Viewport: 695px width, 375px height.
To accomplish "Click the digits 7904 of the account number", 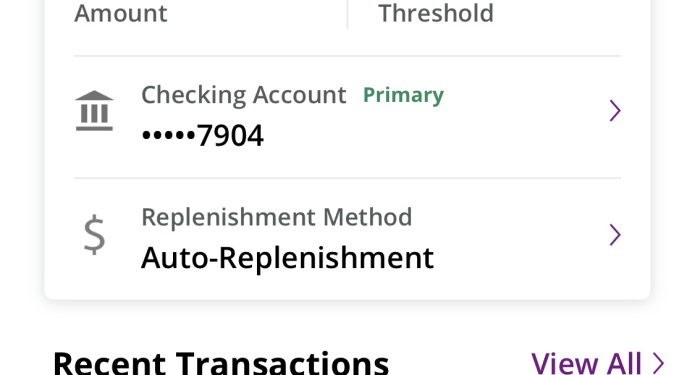I will coord(230,136).
